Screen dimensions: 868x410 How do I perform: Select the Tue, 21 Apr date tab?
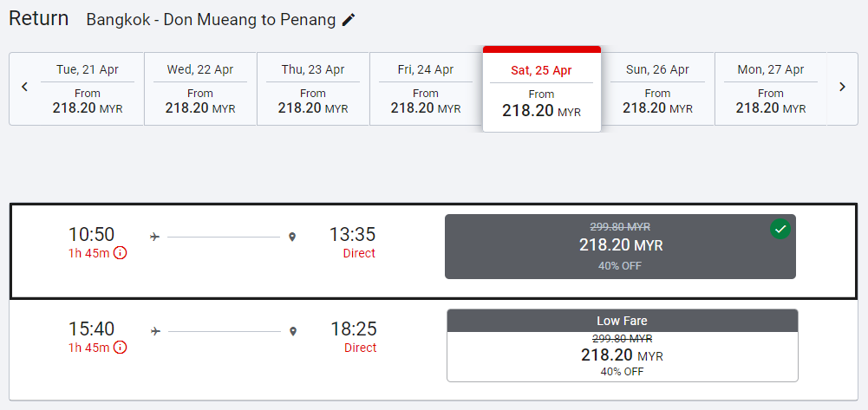(88, 89)
